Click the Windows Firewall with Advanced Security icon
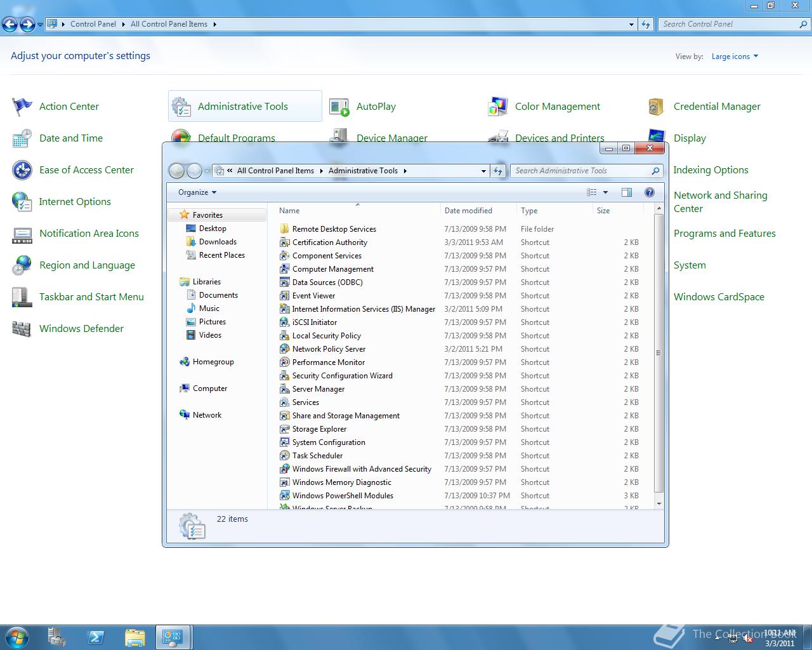Viewport: 812px width, 650px height. [285, 469]
